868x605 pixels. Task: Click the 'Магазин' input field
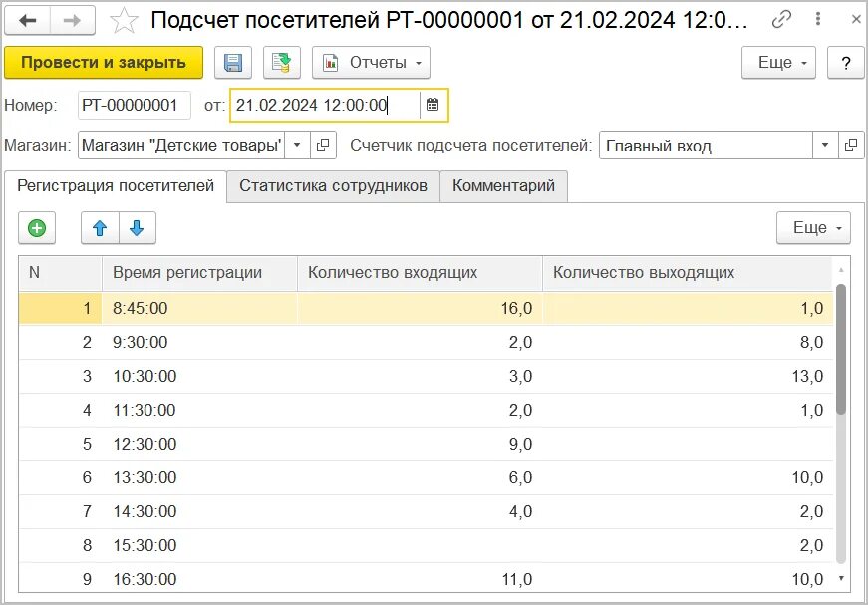click(181, 146)
